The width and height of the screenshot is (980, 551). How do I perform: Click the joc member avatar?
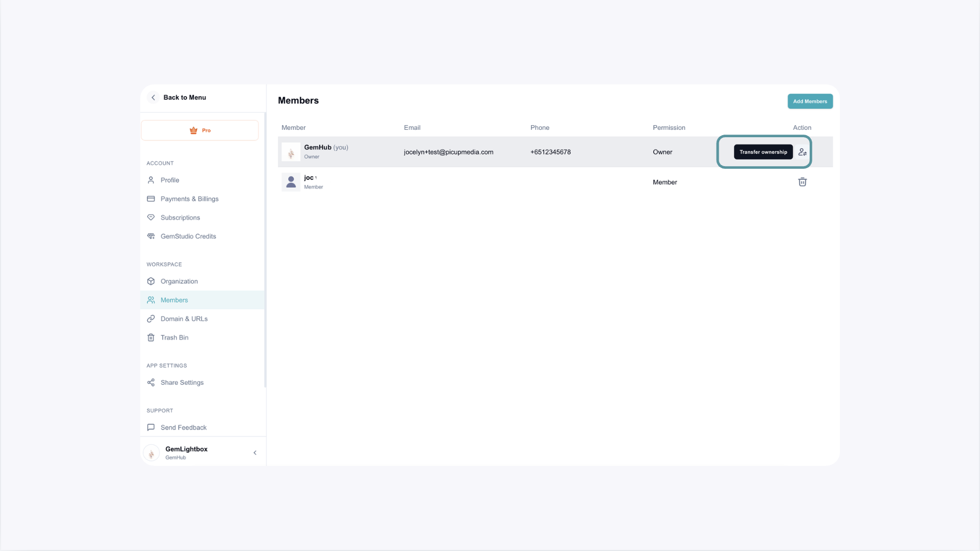(291, 182)
